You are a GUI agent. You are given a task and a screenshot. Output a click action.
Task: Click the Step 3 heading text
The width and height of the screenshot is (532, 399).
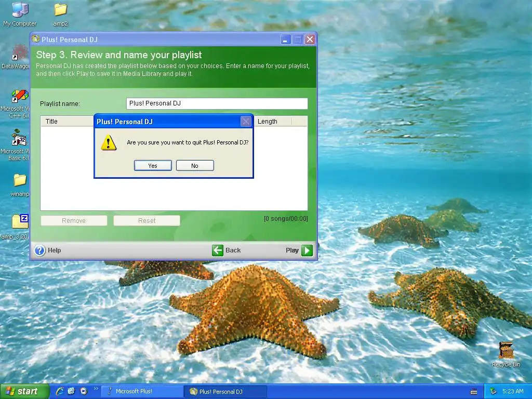pos(119,55)
